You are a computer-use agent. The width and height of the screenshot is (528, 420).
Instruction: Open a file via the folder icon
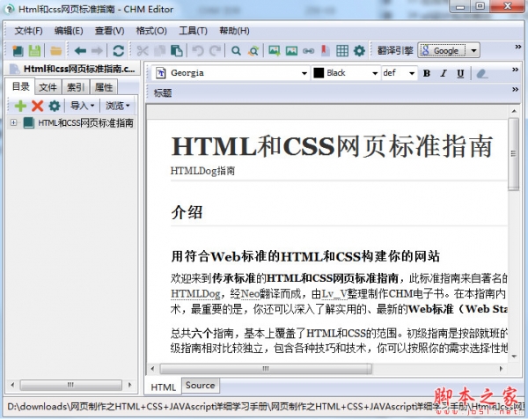click(56, 51)
